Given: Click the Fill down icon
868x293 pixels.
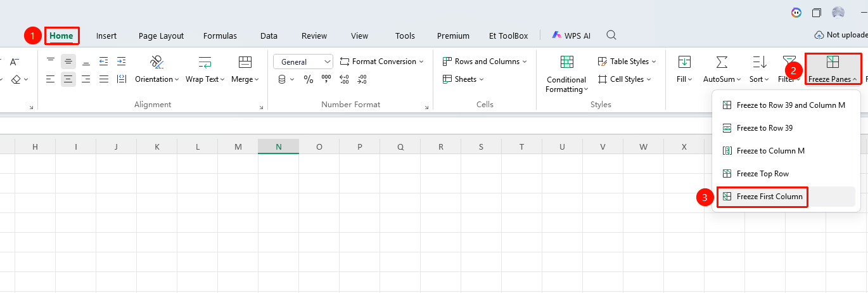Looking at the screenshot, I should coord(684,62).
